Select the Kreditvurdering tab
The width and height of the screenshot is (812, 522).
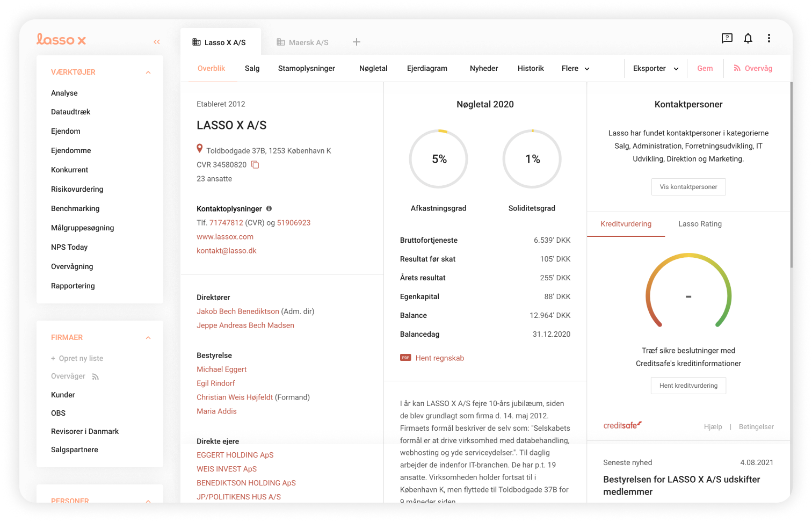click(626, 224)
